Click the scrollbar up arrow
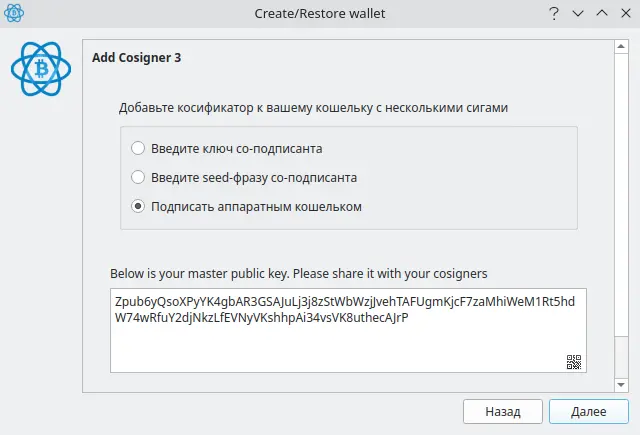640x435 pixels. pos(621,47)
